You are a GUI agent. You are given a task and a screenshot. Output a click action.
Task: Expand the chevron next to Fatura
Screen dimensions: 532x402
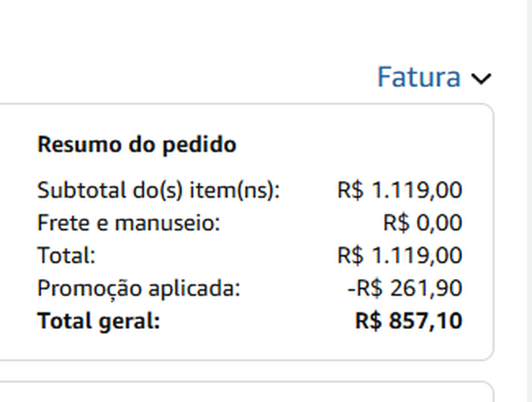coord(480,78)
